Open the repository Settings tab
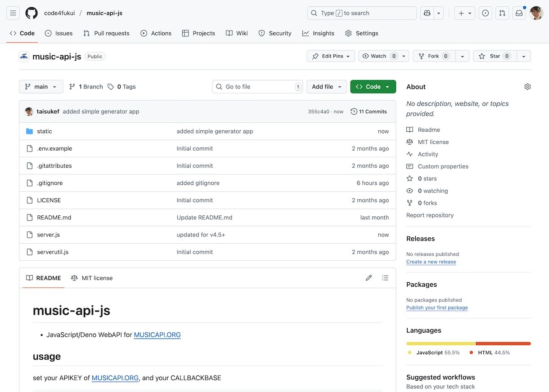The width and height of the screenshot is (549, 392). (362, 33)
